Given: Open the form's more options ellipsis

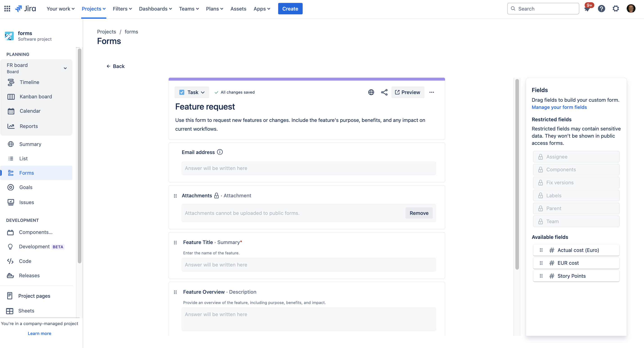Looking at the screenshot, I should coord(432,92).
